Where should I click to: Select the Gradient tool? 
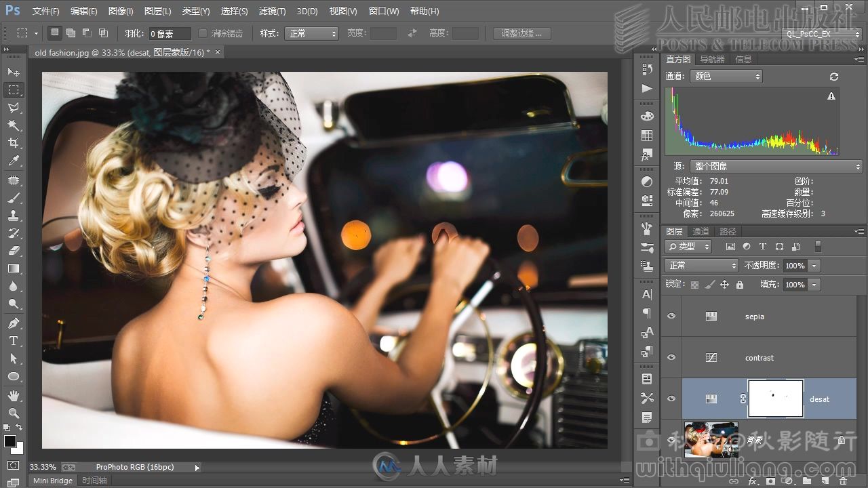tap(14, 269)
